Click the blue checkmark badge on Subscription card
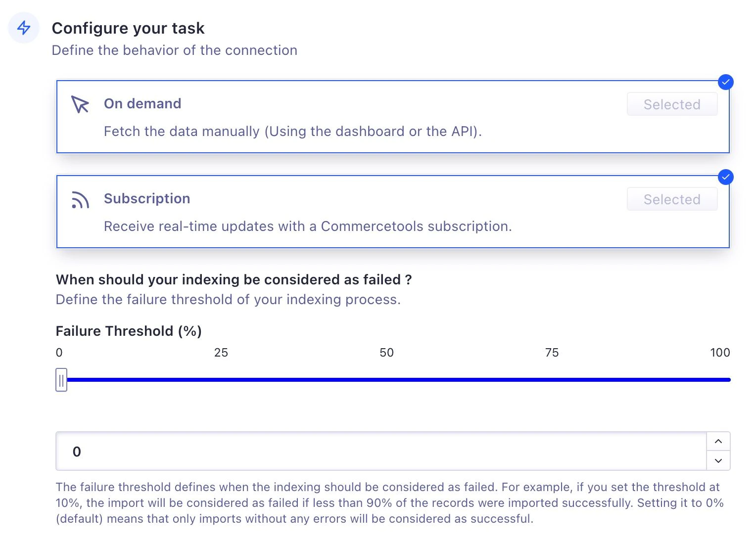Screen dimensions: 756x542 (725, 177)
